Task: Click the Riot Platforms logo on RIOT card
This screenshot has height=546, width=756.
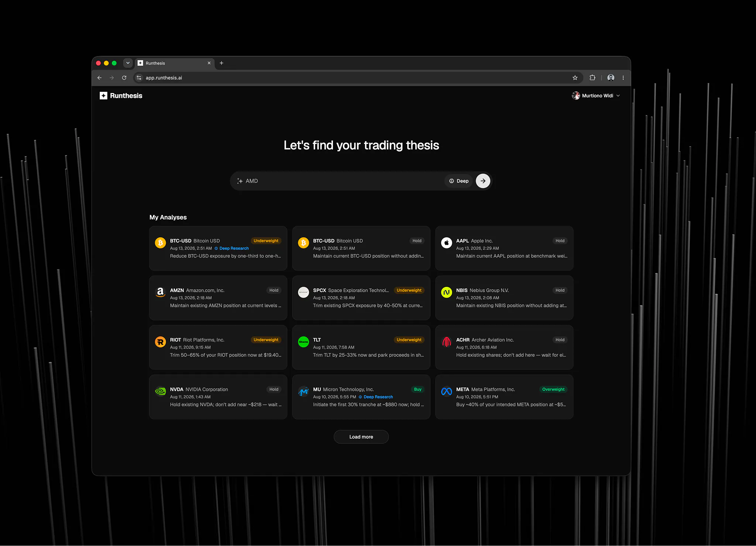Action: click(161, 342)
